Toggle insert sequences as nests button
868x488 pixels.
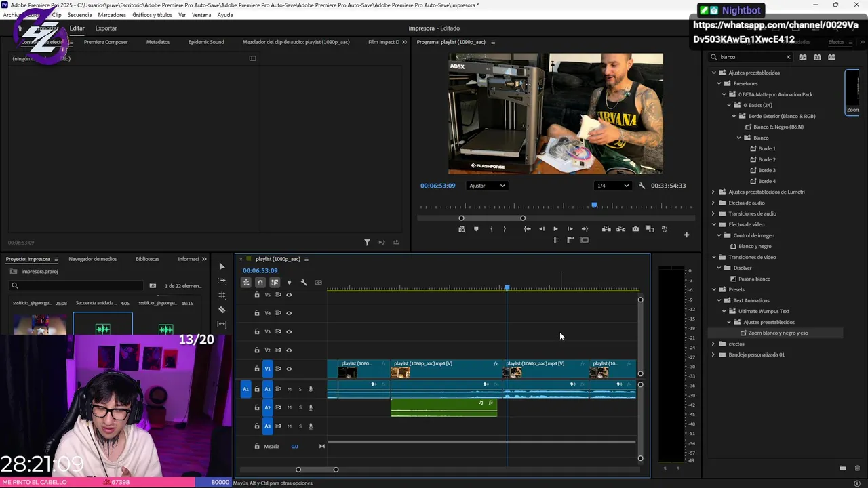coord(246,283)
